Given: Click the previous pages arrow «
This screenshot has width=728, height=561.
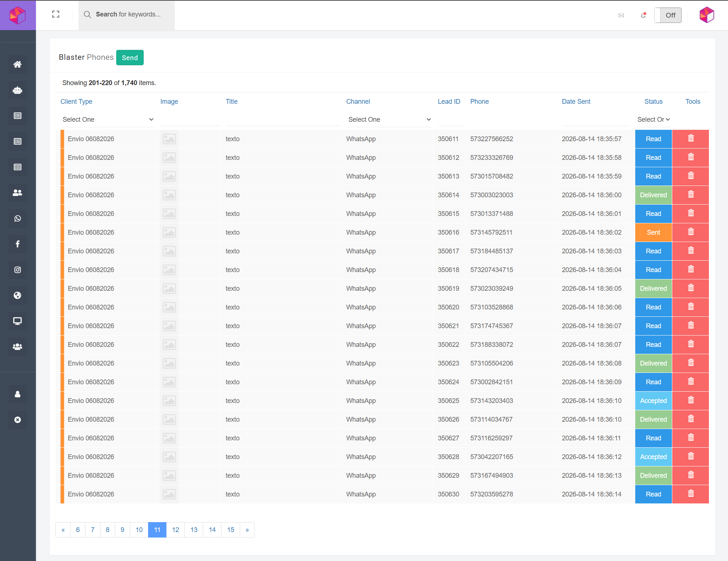Looking at the screenshot, I should [x=63, y=530].
